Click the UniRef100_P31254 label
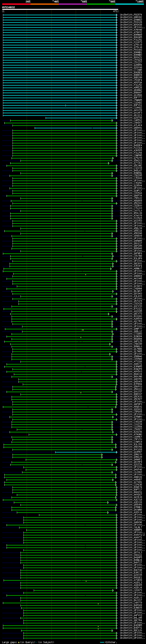This screenshot has height=644, width=146. 131,153
